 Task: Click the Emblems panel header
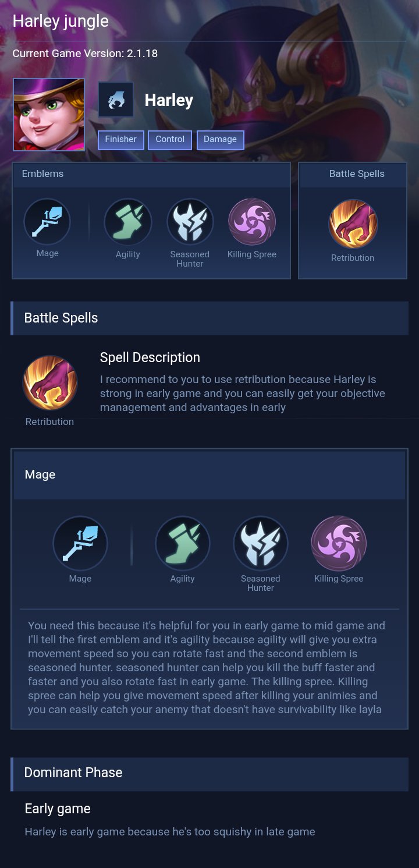pyautogui.click(x=151, y=174)
